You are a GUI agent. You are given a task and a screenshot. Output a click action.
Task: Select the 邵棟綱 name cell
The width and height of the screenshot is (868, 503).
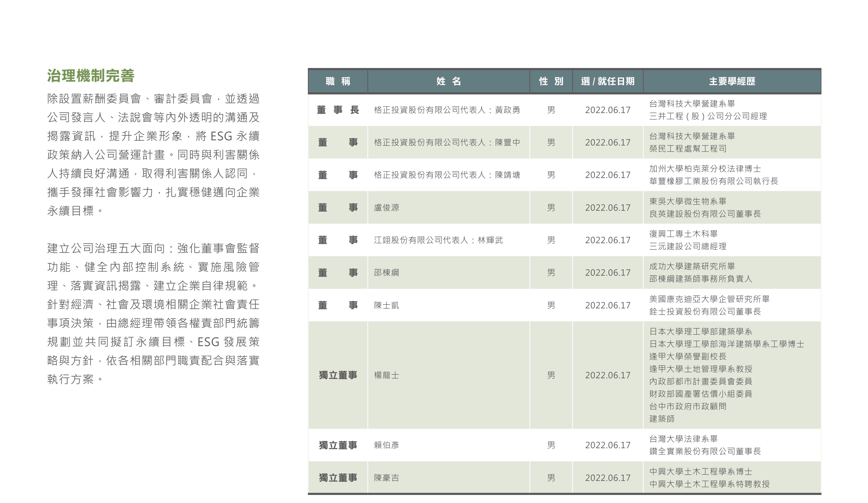tap(387, 273)
